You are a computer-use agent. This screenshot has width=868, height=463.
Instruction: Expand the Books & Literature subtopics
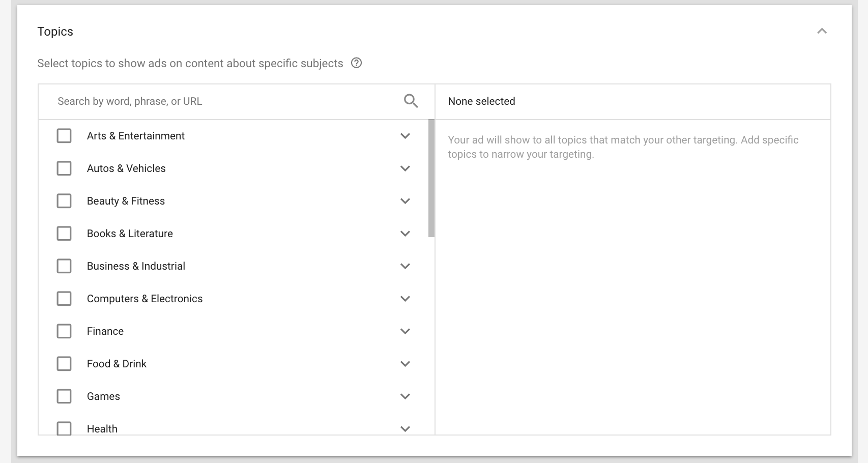pos(405,234)
